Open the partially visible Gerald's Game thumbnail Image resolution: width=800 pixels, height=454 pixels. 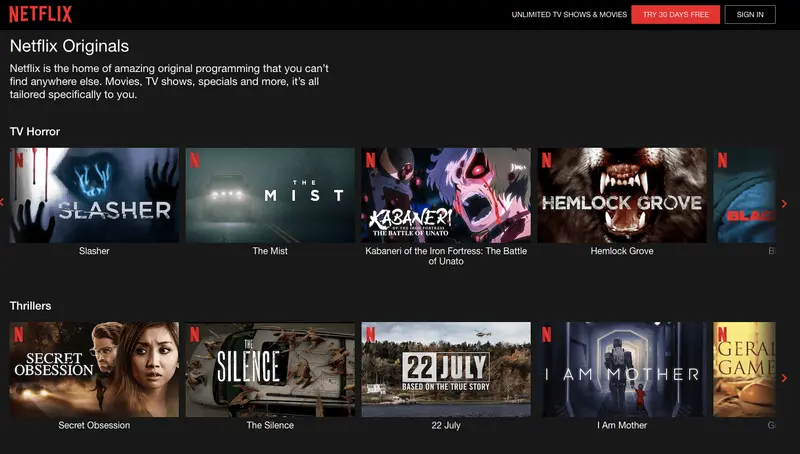point(744,369)
